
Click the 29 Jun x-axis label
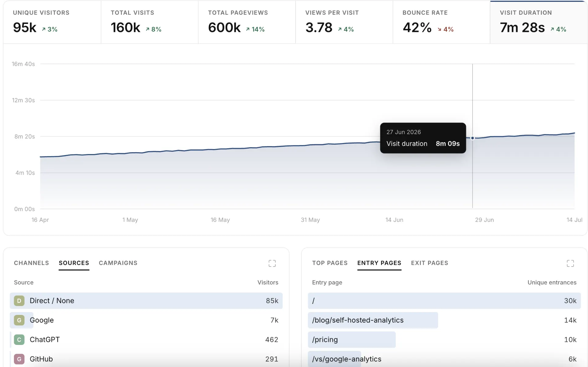tap(484, 220)
